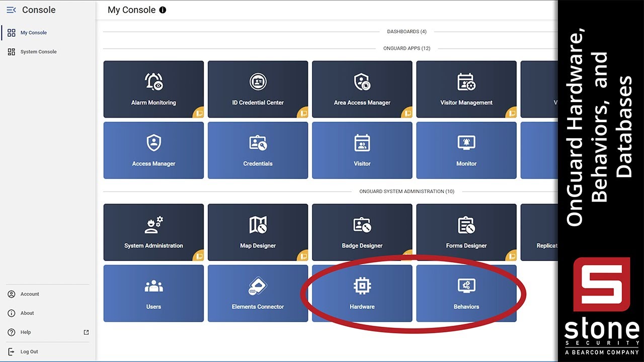Open the Access Manager tile
This screenshot has height=362, width=644.
(153, 150)
